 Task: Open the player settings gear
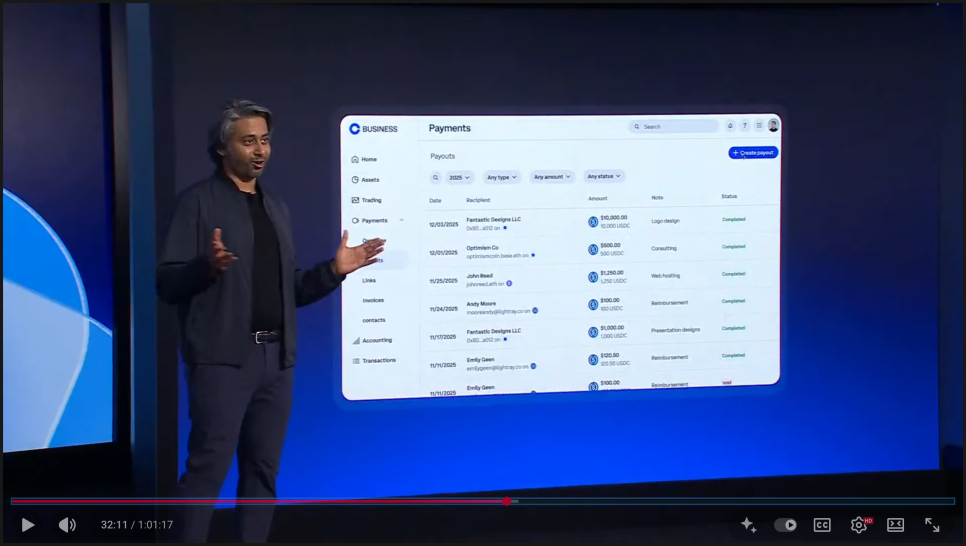click(858, 525)
